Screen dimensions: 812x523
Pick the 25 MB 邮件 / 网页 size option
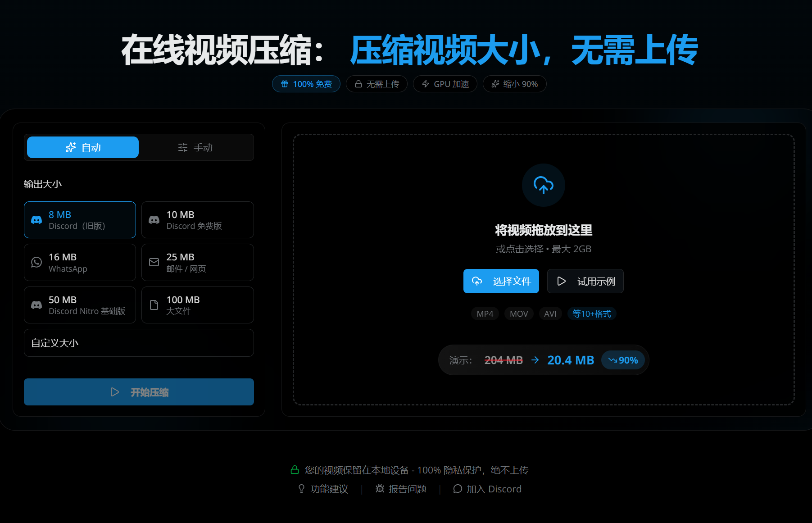tap(197, 263)
